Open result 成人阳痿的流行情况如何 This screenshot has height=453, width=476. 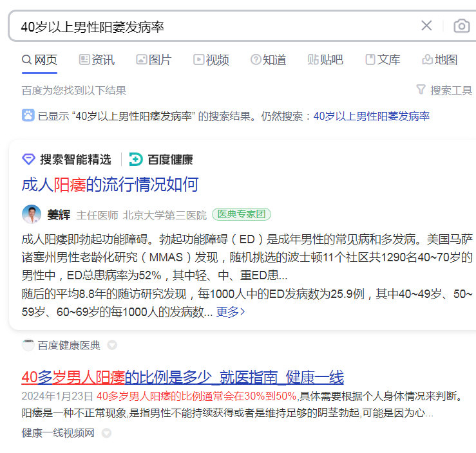(110, 185)
